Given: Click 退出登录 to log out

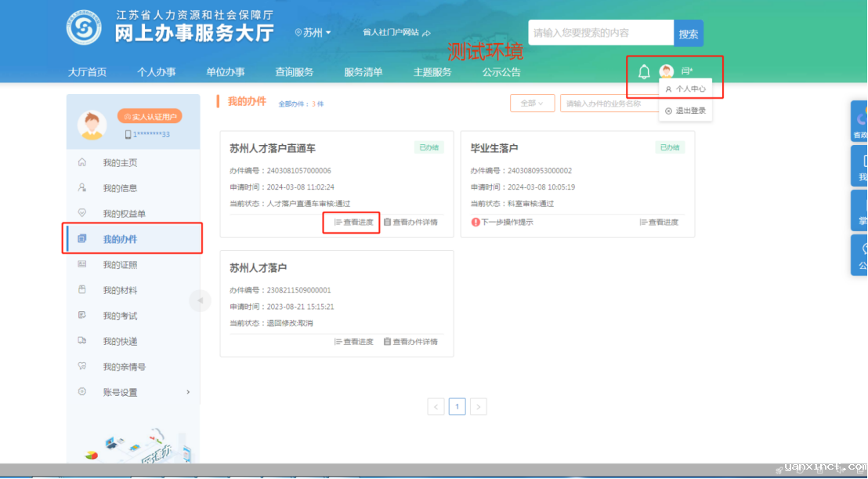Looking at the screenshot, I should [x=685, y=111].
